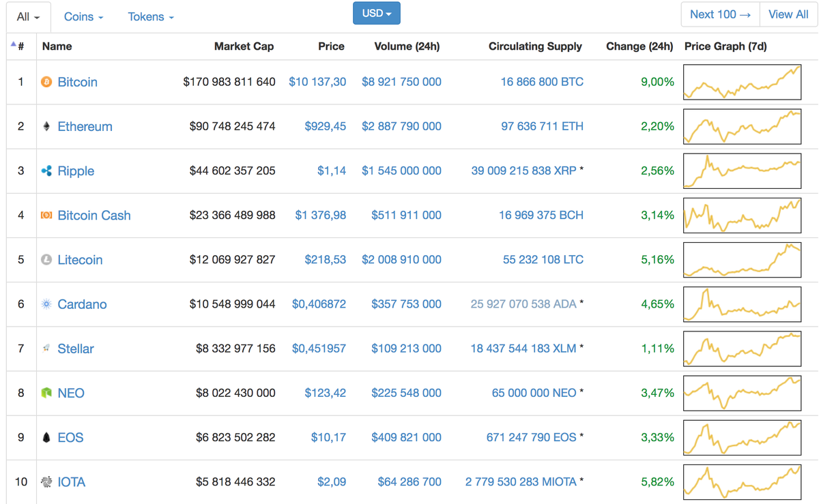Click the Bitcoin Cash logo icon
This screenshot has height=504, width=819.
pyautogui.click(x=46, y=216)
